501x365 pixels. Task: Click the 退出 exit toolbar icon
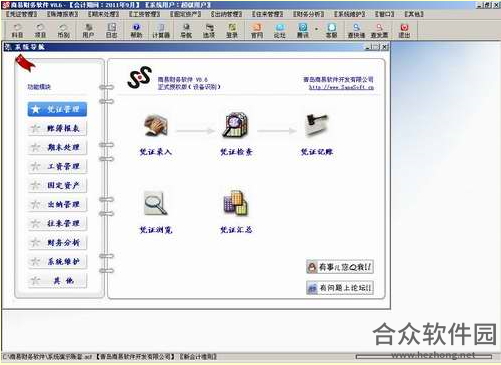point(404,31)
